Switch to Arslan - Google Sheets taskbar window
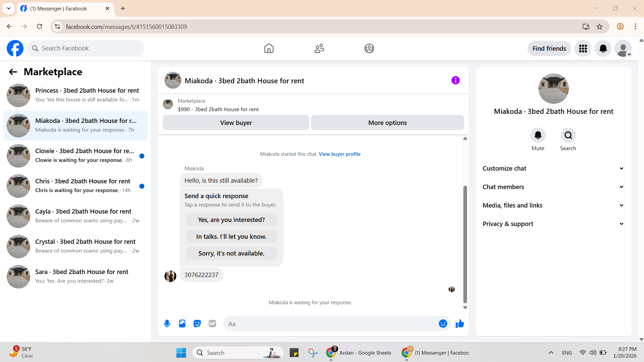The height and width of the screenshot is (362, 644). click(359, 353)
